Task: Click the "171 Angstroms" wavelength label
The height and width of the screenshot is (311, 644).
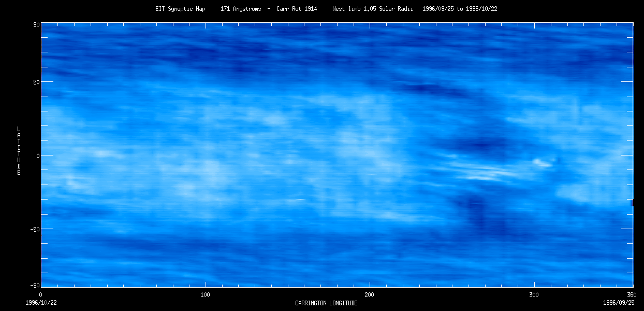Action: point(241,9)
